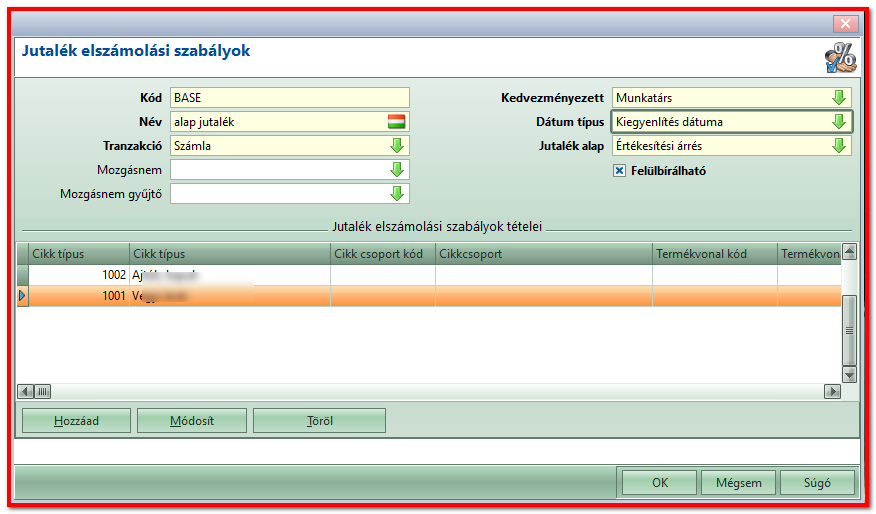The image size is (876, 514).
Task: Click the horizontal scrollbar thumb in table
Action: [43, 391]
